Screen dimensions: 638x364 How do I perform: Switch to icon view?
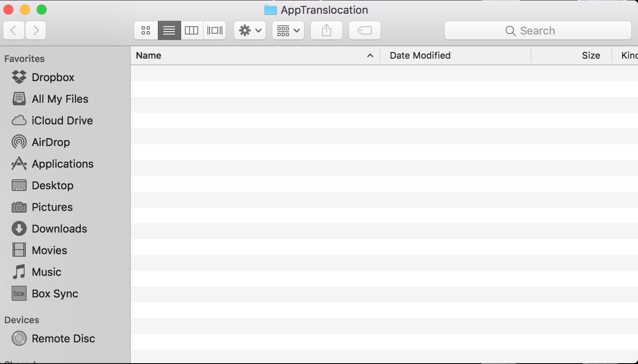click(x=146, y=30)
